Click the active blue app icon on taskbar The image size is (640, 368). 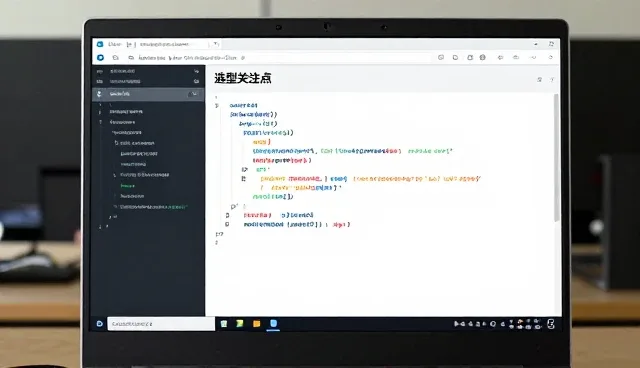tap(273, 324)
